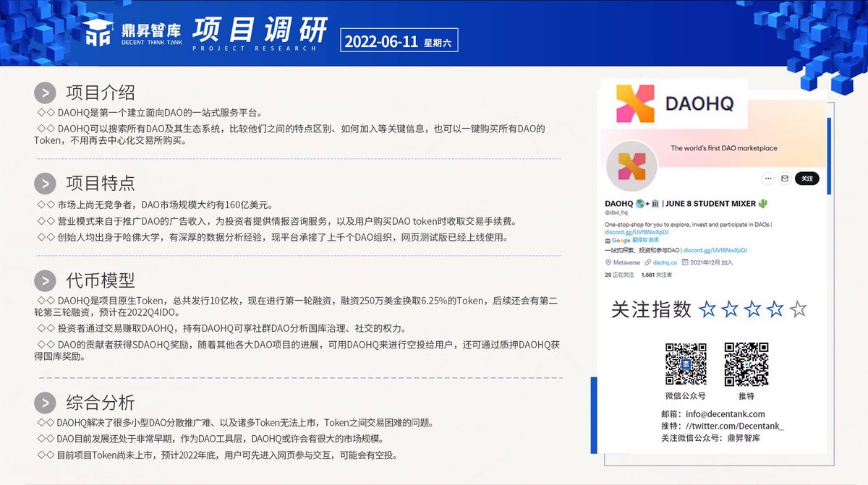
Task: Click the calendar icon beside 2021年12月 加入
Action: click(685, 262)
